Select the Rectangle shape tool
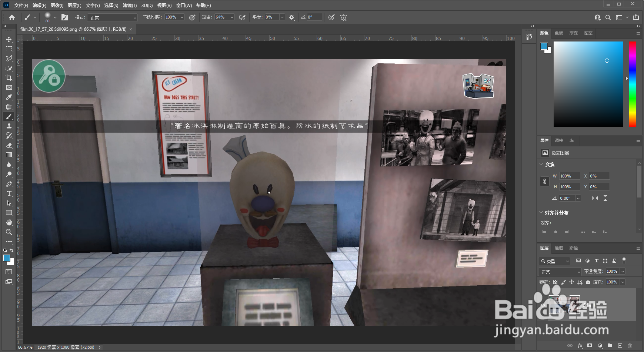 pyautogui.click(x=9, y=213)
